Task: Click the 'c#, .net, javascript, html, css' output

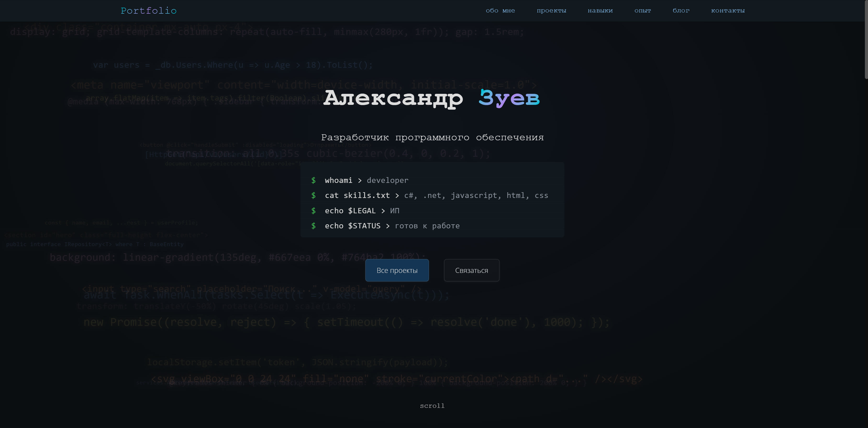Action: [x=476, y=196]
